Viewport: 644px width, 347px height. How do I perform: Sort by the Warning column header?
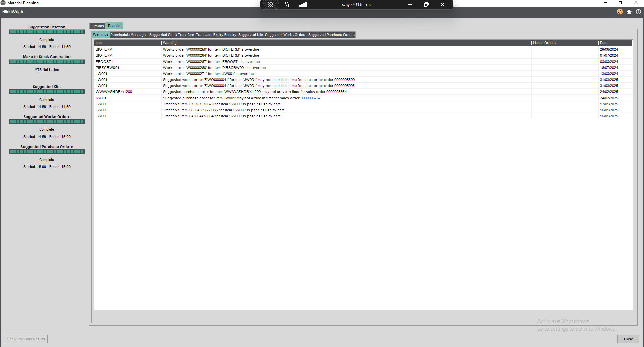coord(346,43)
